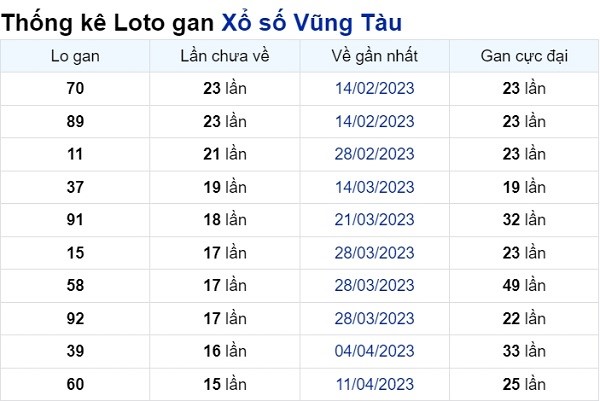Select loto number 91 cell
This screenshot has width=600, height=401.
point(75,220)
